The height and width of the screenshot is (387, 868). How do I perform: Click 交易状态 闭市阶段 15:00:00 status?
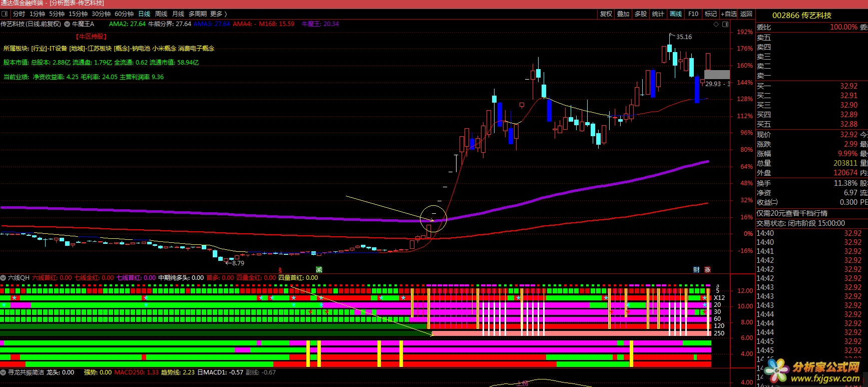point(800,223)
